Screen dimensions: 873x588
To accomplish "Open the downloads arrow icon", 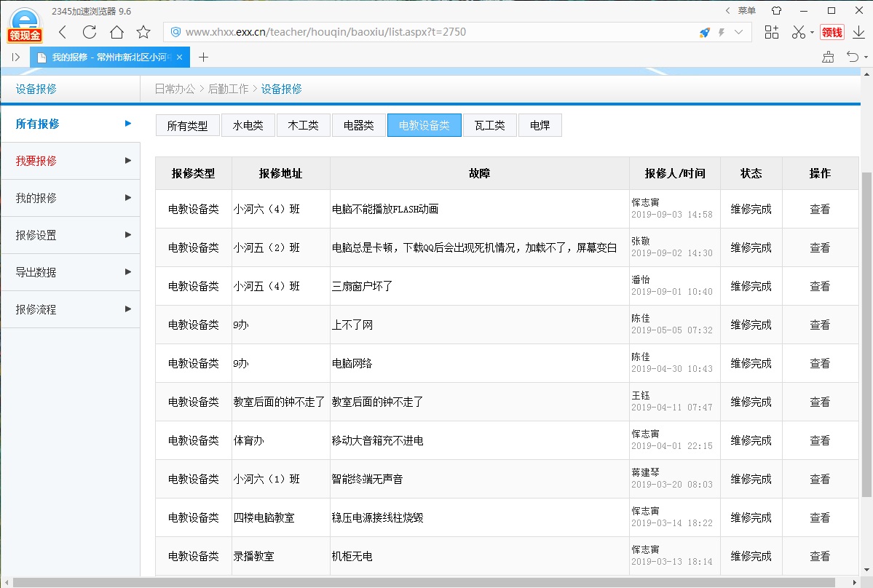I will click(858, 32).
